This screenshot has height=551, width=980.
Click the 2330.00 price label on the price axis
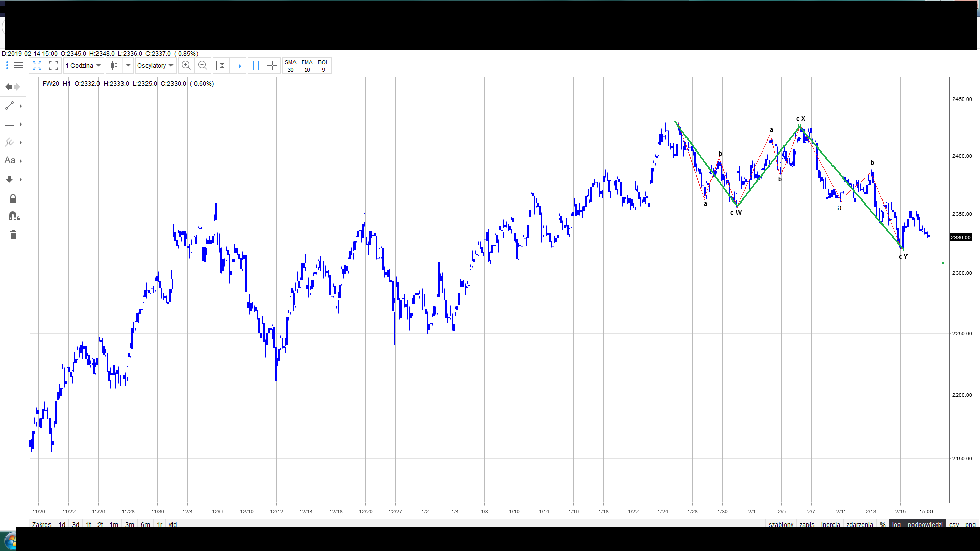960,237
